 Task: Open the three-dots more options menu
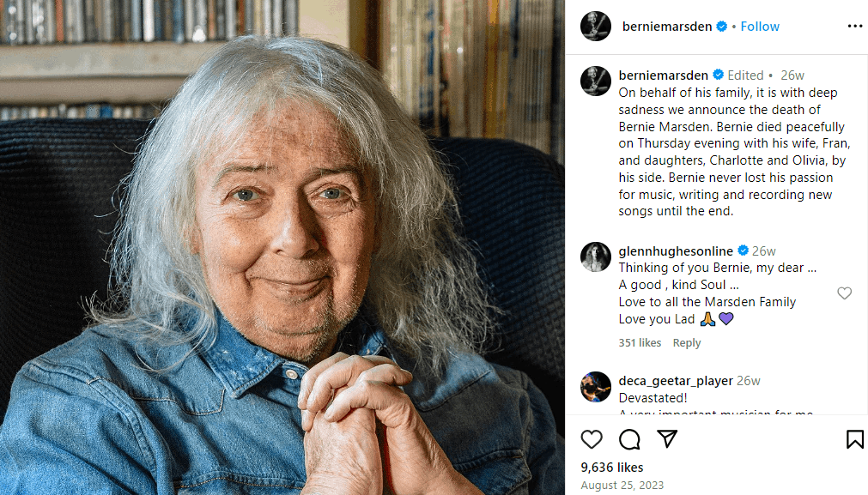[x=854, y=27]
